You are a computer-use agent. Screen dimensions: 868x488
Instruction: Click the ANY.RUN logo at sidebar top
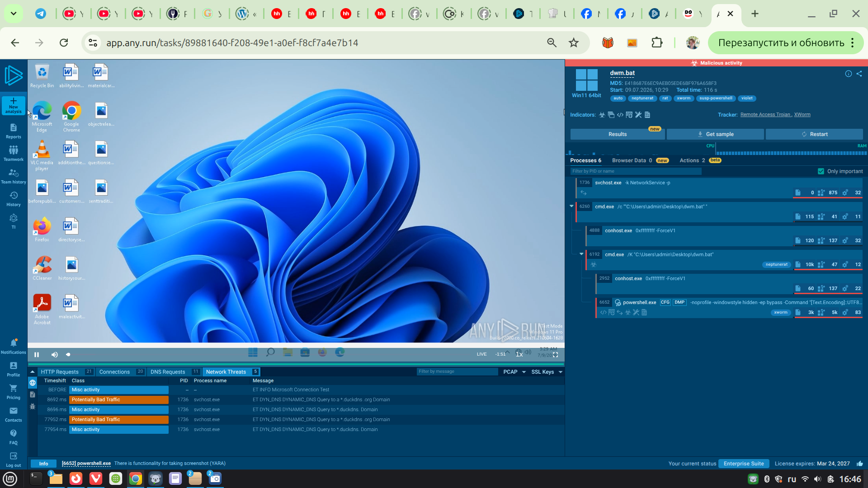tap(14, 75)
